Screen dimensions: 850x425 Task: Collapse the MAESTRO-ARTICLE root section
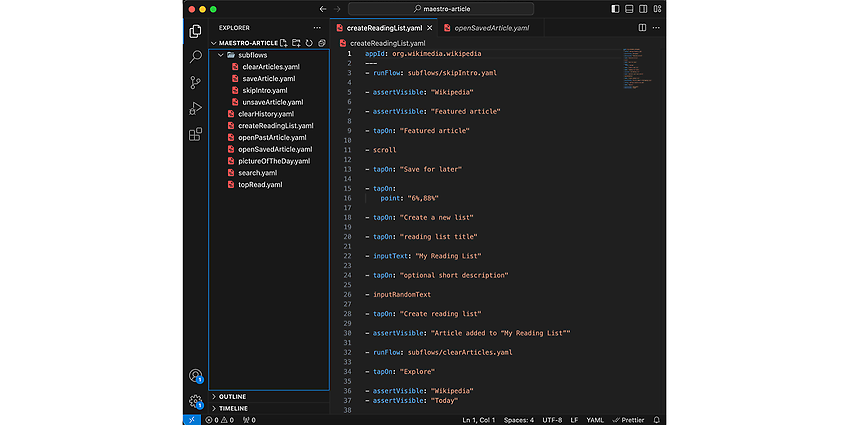[x=214, y=43]
